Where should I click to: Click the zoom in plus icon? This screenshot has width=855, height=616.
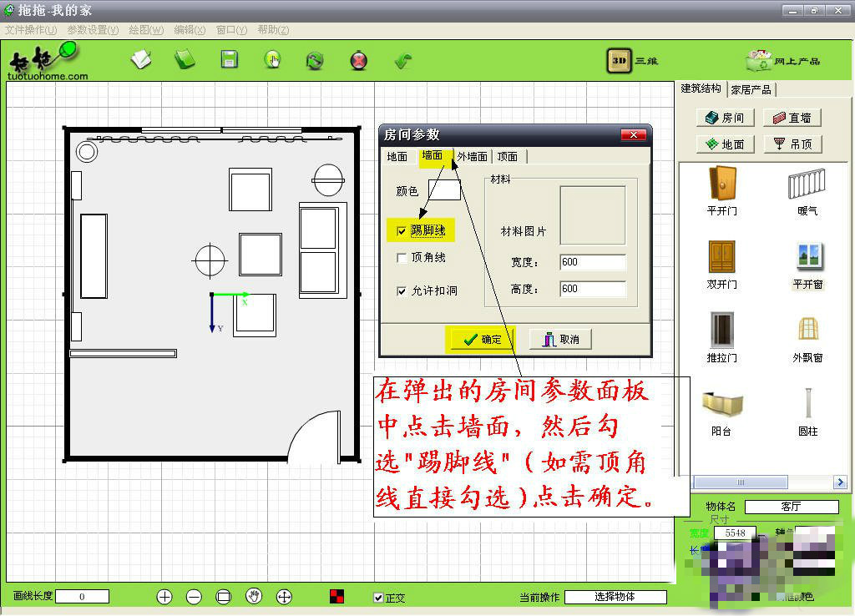[x=164, y=597]
